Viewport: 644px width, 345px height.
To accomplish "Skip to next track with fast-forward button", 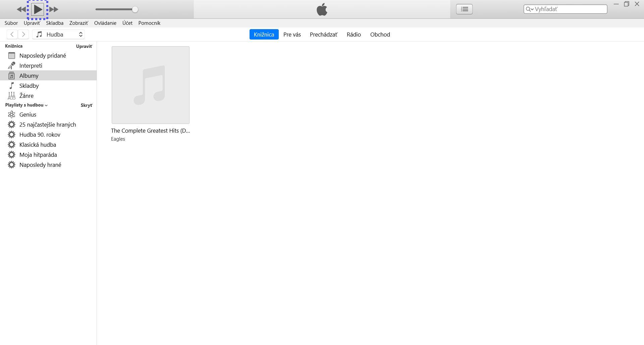I will (54, 9).
